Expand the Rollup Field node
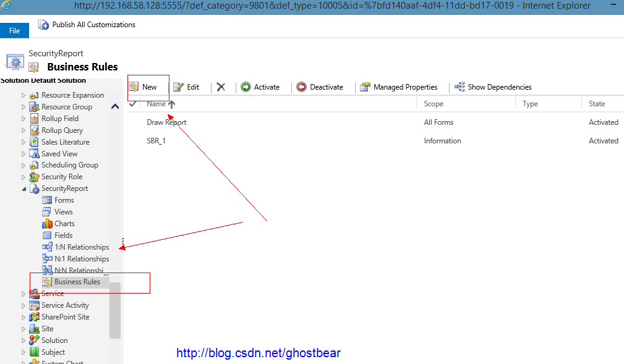Image resolution: width=624 pixels, height=364 pixels. pyautogui.click(x=23, y=119)
